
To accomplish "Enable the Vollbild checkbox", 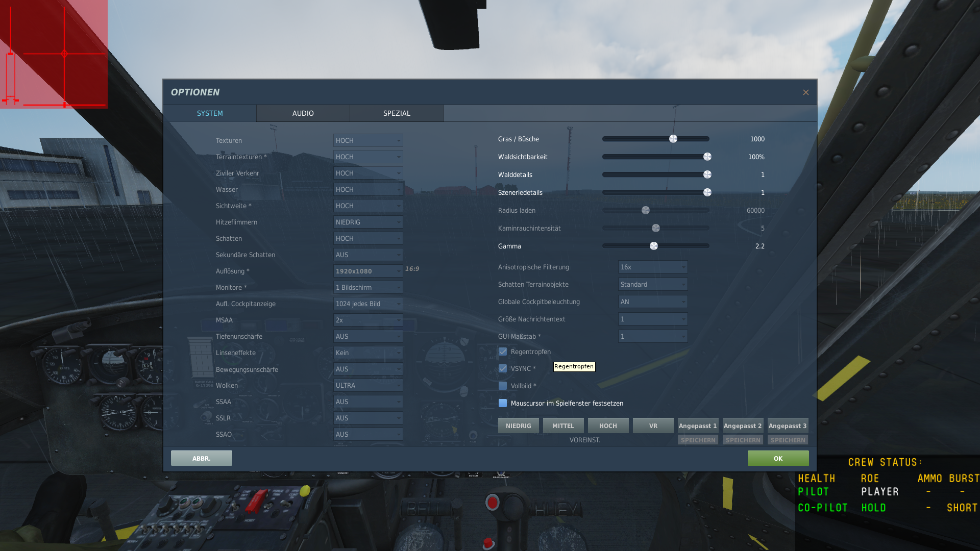I will pos(503,386).
